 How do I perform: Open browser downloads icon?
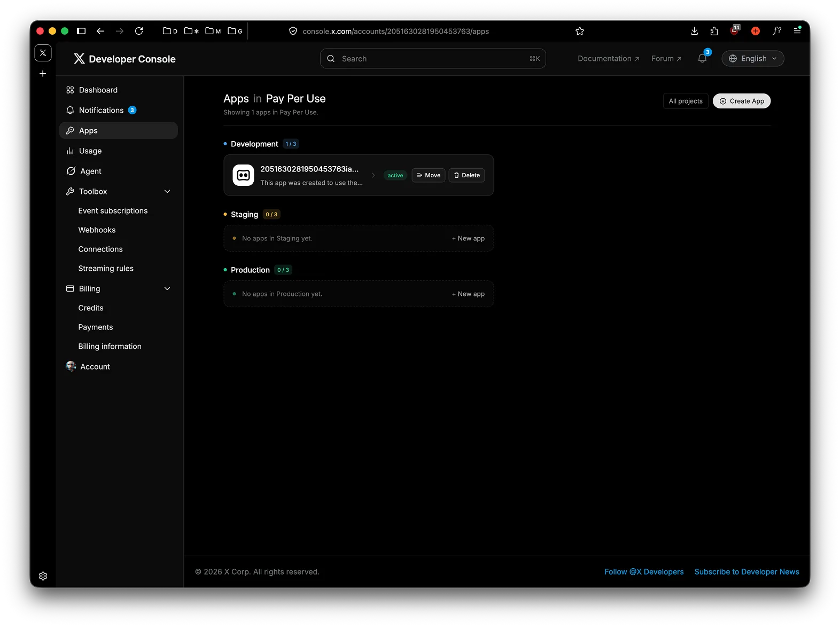tap(694, 31)
